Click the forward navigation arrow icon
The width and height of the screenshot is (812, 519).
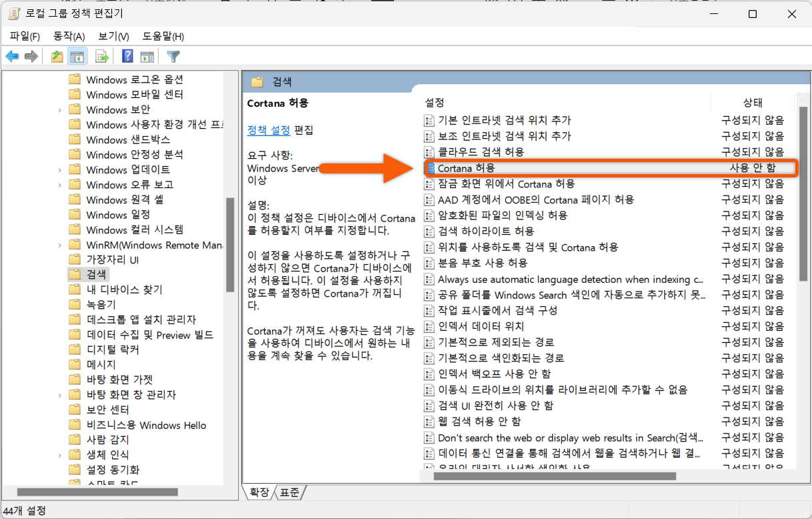coord(30,56)
